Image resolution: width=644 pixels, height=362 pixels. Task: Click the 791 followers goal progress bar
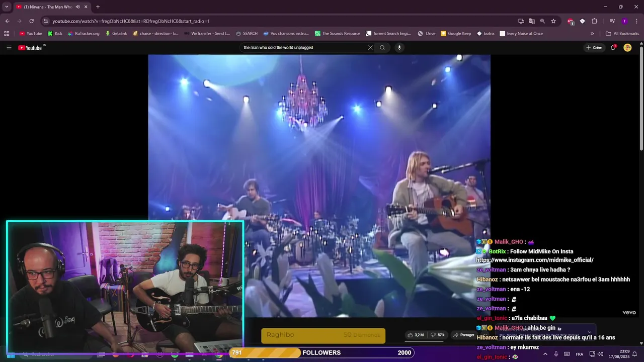click(x=323, y=352)
